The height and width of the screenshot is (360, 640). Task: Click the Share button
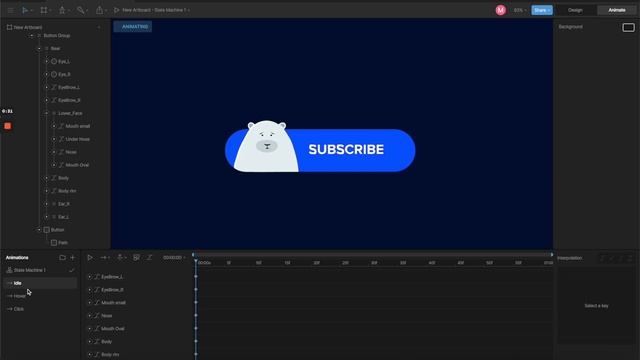(542, 10)
